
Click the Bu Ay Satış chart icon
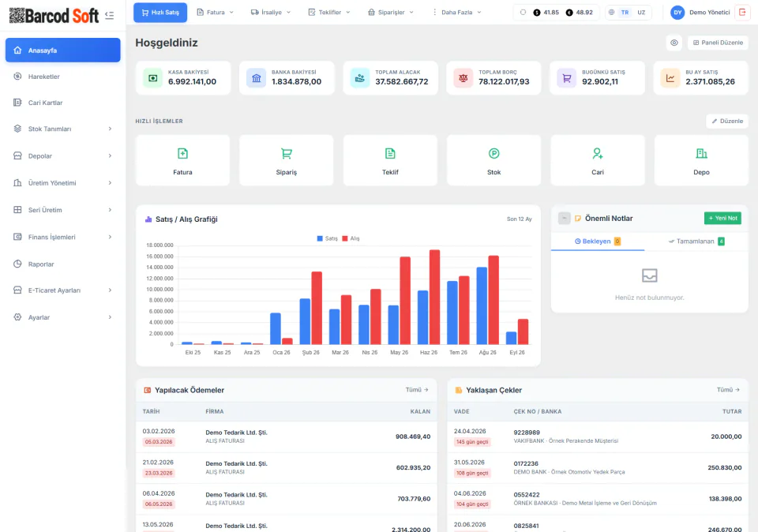coord(670,78)
